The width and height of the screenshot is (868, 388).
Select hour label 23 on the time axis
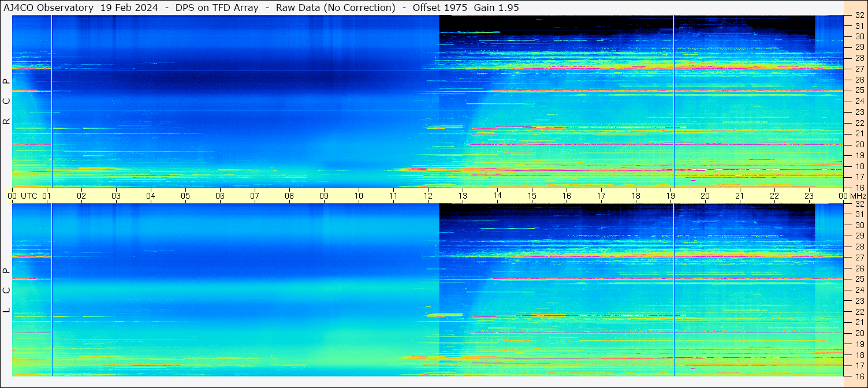(x=809, y=196)
